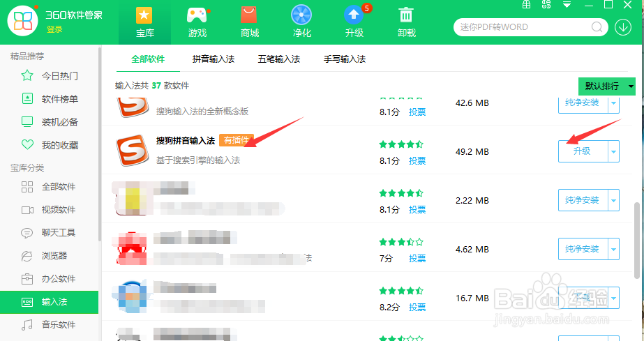
Task: Expand download options arrow in 16.7 MB row
Action: pyautogui.click(x=613, y=298)
